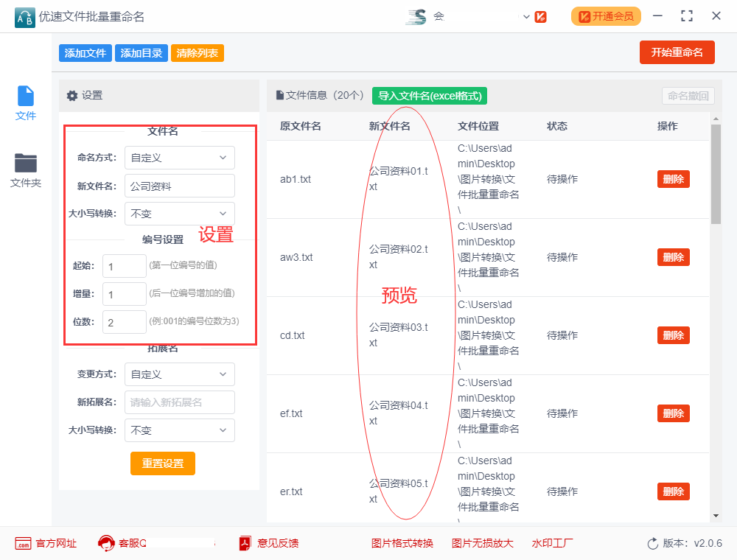The image size is (737, 560).
Task: Click the settings gear icon beside 设置
Action: 72,96
